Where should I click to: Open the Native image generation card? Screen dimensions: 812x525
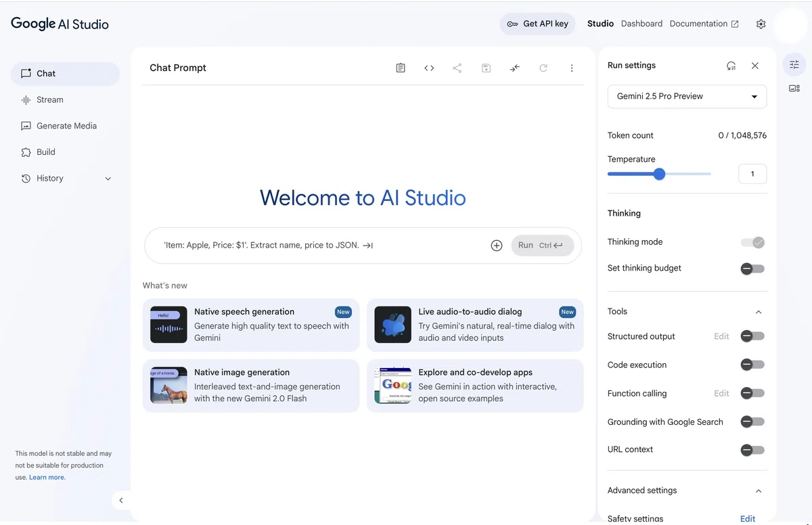(251, 386)
